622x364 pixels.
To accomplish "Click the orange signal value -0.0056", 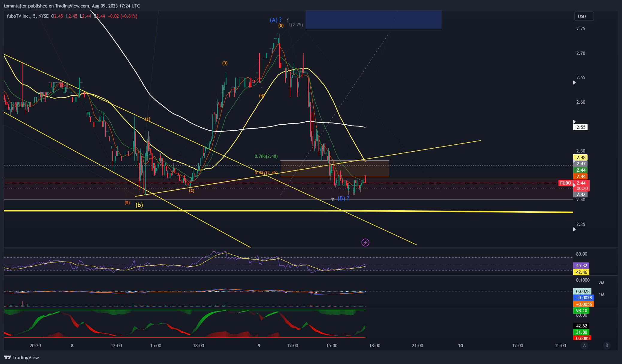I will tap(584, 304).
